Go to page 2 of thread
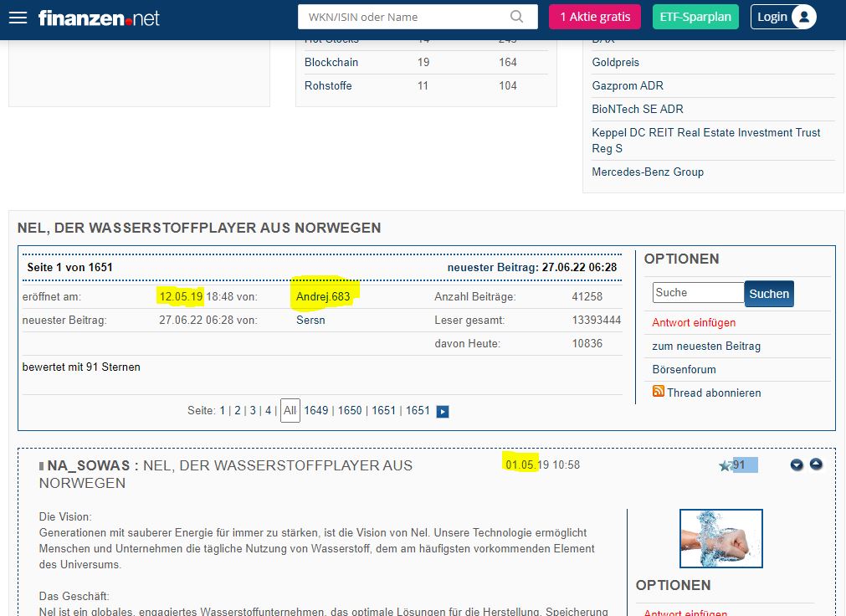 (x=238, y=410)
